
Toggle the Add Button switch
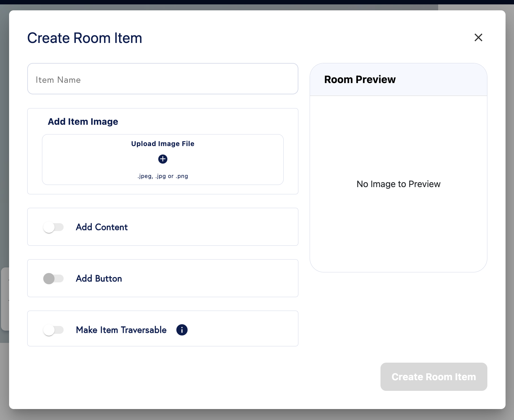[x=53, y=279]
